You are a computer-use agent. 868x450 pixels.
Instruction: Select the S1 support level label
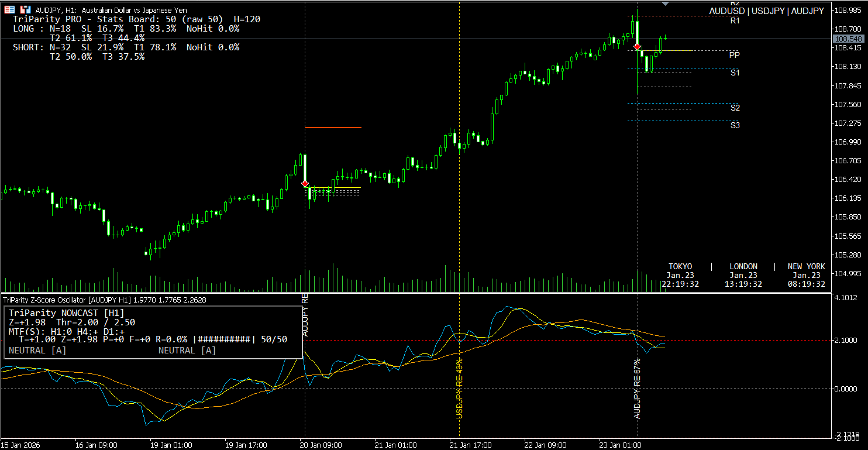click(x=735, y=73)
